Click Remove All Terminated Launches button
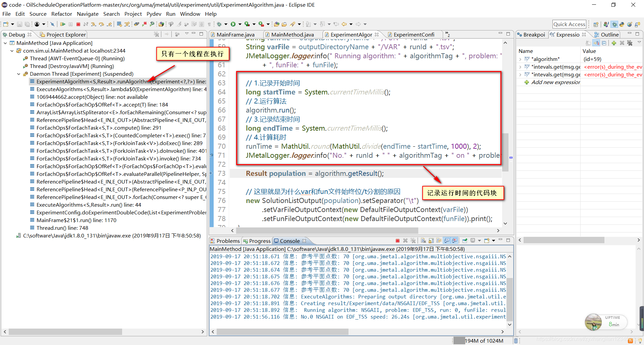The image size is (644, 345). point(413,240)
